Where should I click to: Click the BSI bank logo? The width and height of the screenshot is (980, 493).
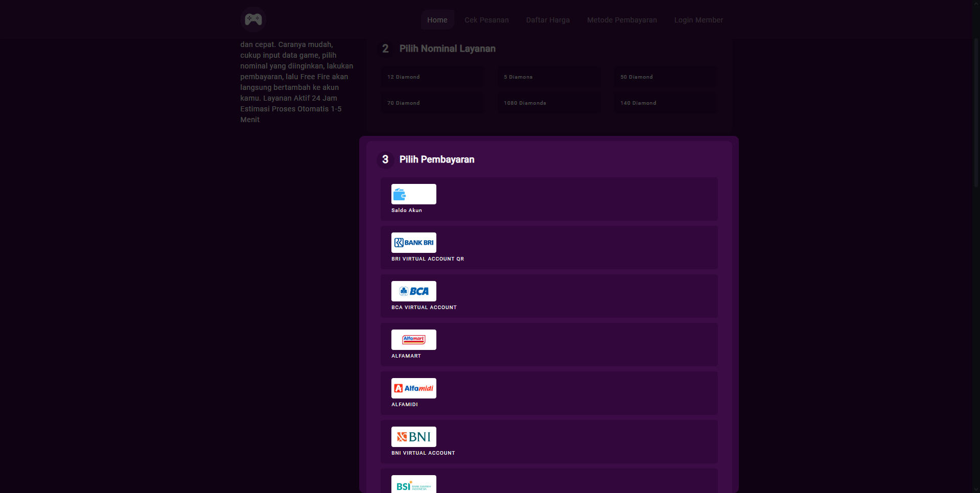coord(414,484)
